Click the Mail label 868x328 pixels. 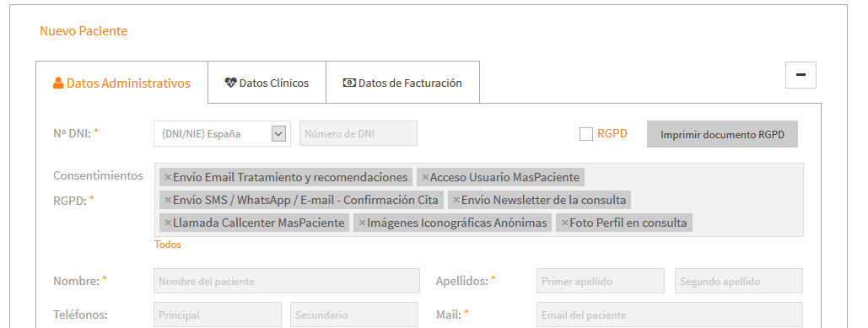pyautogui.click(x=452, y=315)
